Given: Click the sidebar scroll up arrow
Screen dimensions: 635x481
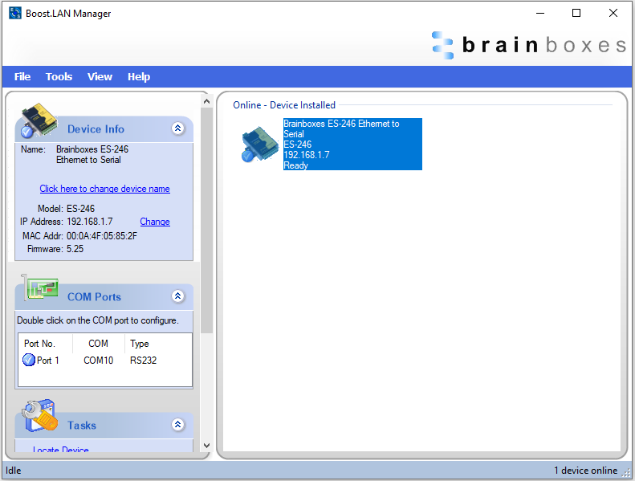Looking at the screenshot, I should pos(207,101).
